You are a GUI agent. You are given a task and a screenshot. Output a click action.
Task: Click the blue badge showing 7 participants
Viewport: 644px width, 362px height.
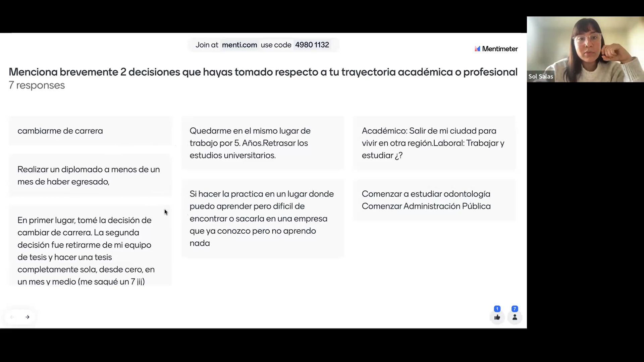pos(515,309)
